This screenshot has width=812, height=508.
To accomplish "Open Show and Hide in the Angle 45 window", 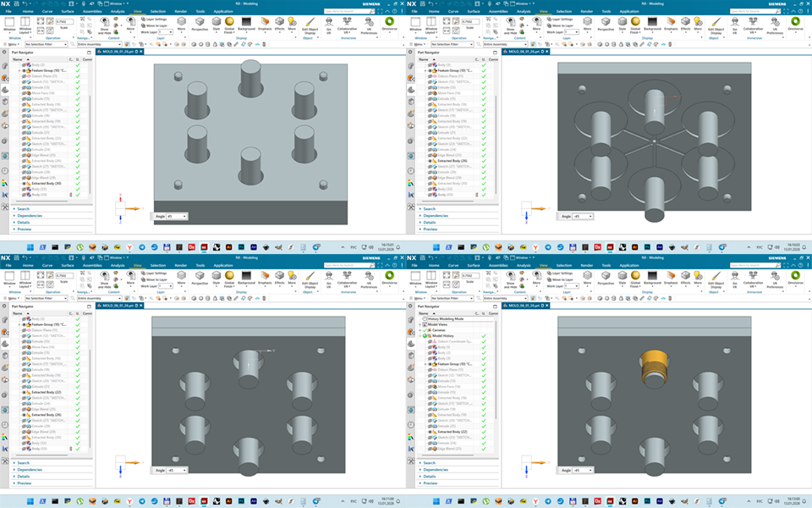I will click(x=105, y=25).
